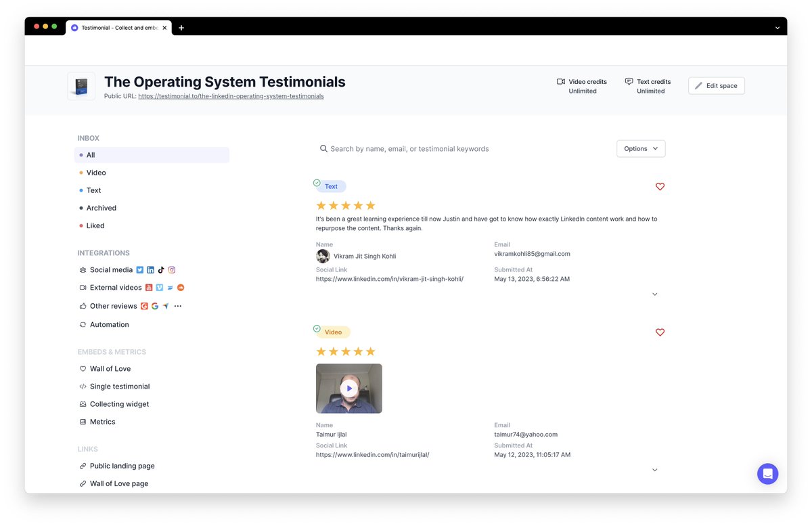Viewport: 812px width, 526px height.
Task: Click the YouTube icon beside External videos
Action: click(149, 288)
